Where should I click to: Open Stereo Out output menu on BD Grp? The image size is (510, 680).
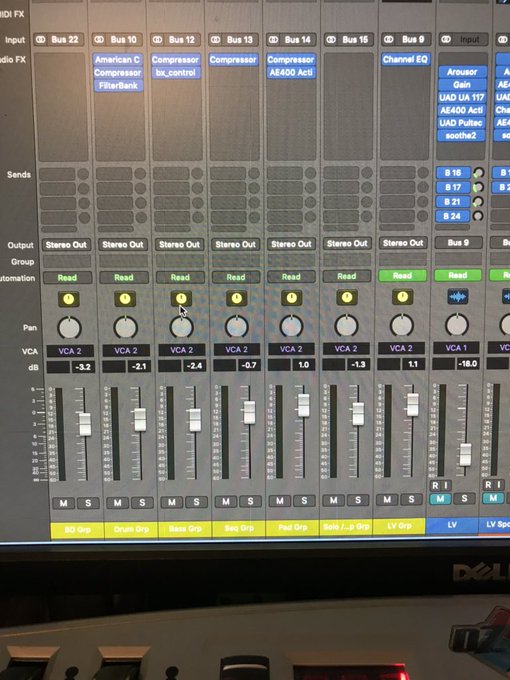pyautogui.click(x=66, y=245)
